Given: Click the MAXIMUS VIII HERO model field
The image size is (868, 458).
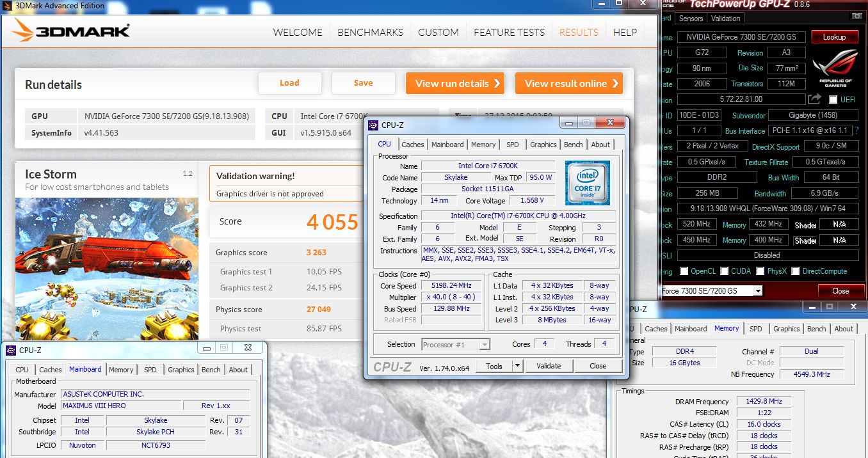Looking at the screenshot, I should tap(121, 406).
